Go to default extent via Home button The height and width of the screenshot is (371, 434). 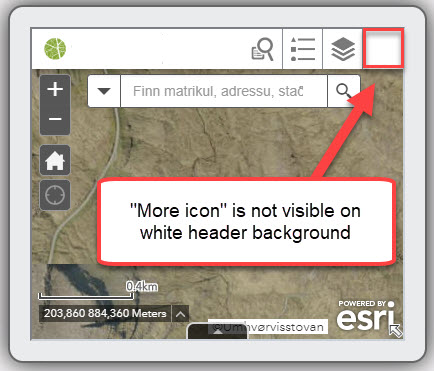coord(55,160)
